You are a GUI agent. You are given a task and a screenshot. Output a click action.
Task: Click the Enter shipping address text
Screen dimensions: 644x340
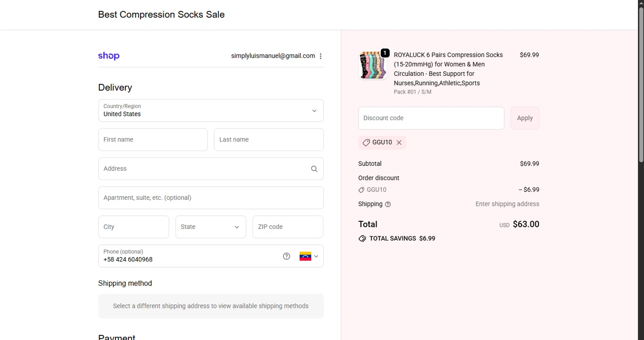click(x=507, y=204)
